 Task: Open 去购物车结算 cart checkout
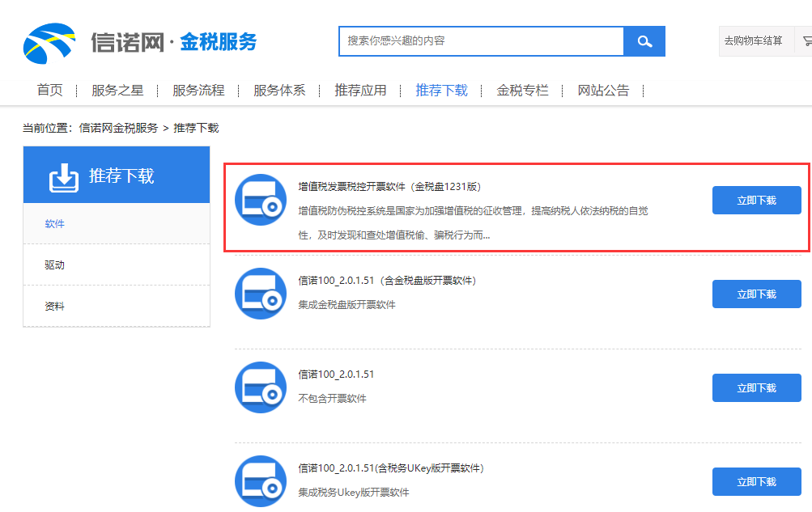click(x=753, y=41)
